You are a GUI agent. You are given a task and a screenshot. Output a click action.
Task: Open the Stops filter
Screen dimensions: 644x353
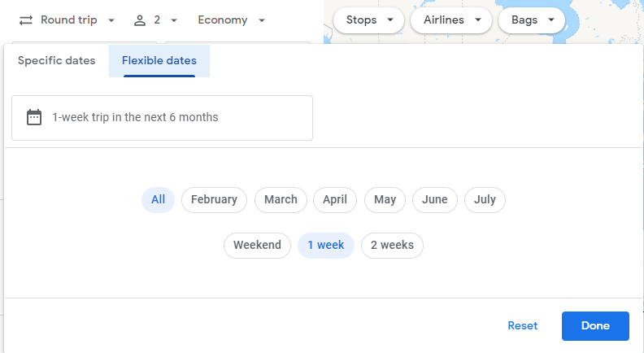tap(369, 20)
